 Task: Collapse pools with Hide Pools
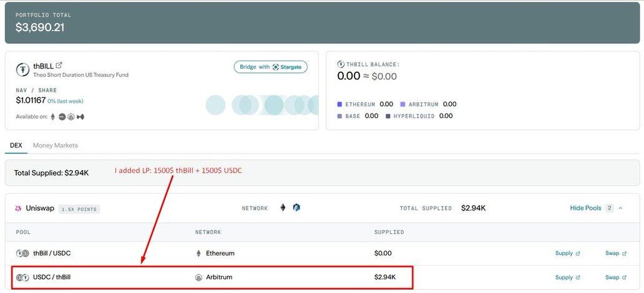click(585, 208)
